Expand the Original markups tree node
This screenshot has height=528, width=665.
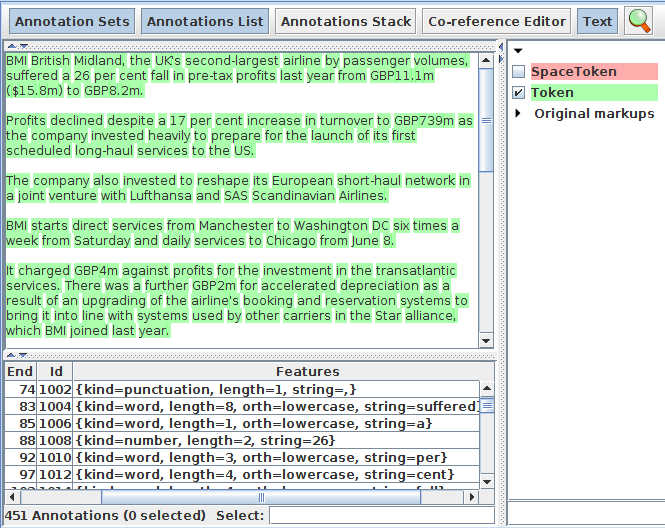tap(518, 114)
